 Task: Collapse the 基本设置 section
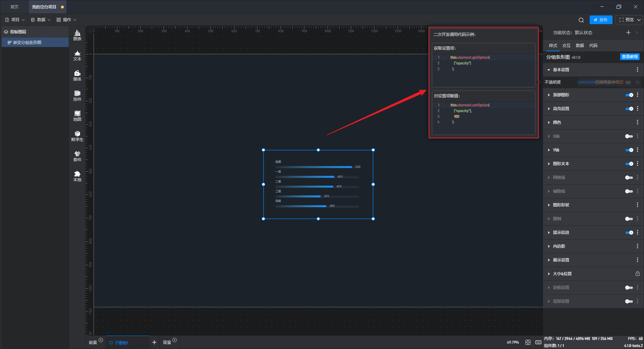549,70
